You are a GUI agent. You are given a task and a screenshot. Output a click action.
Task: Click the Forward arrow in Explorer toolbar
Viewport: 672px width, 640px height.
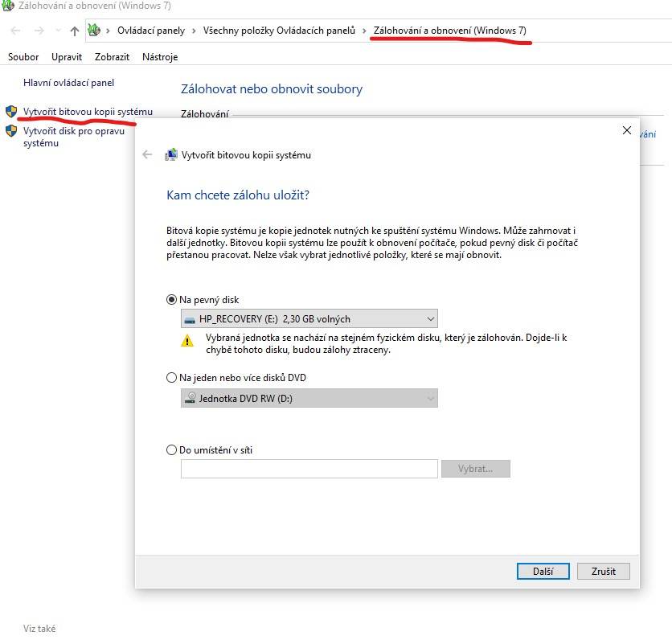(x=39, y=31)
